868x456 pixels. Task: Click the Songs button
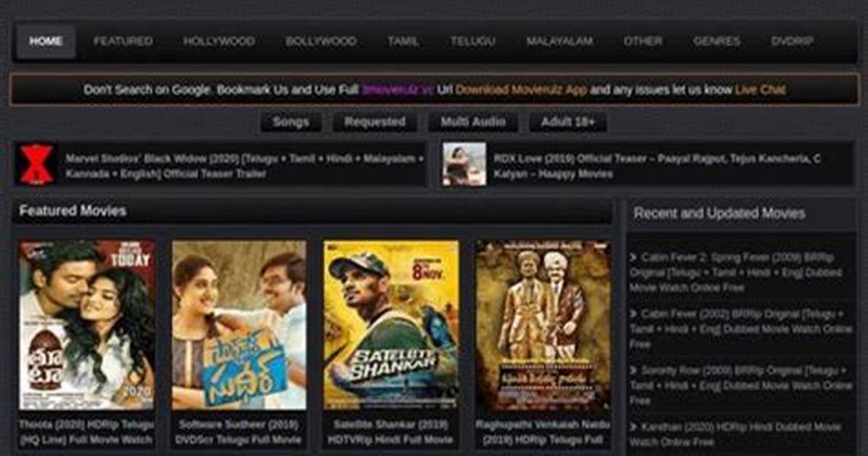pyautogui.click(x=290, y=122)
